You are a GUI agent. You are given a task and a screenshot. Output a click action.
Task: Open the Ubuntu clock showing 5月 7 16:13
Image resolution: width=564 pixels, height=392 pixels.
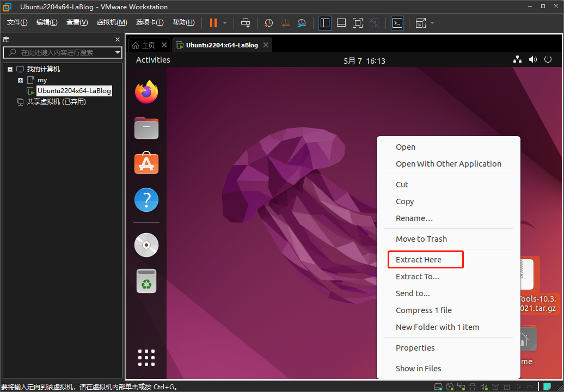364,61
